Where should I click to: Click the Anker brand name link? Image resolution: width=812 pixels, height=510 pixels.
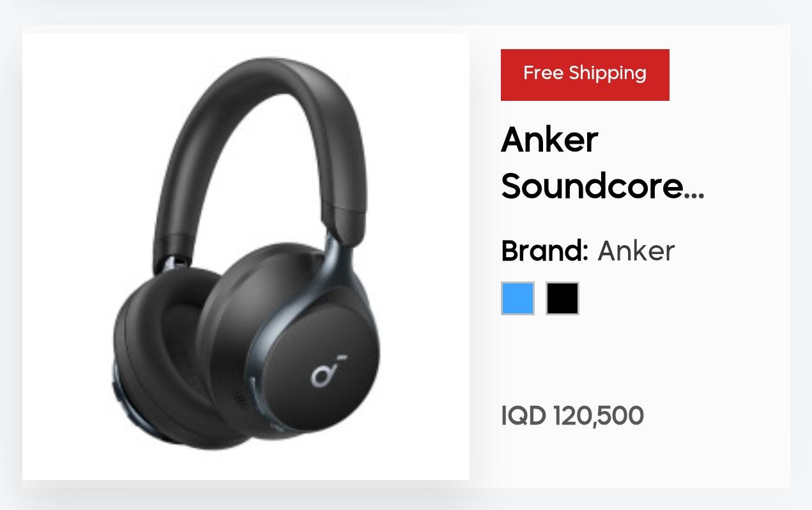coord(636,251)
